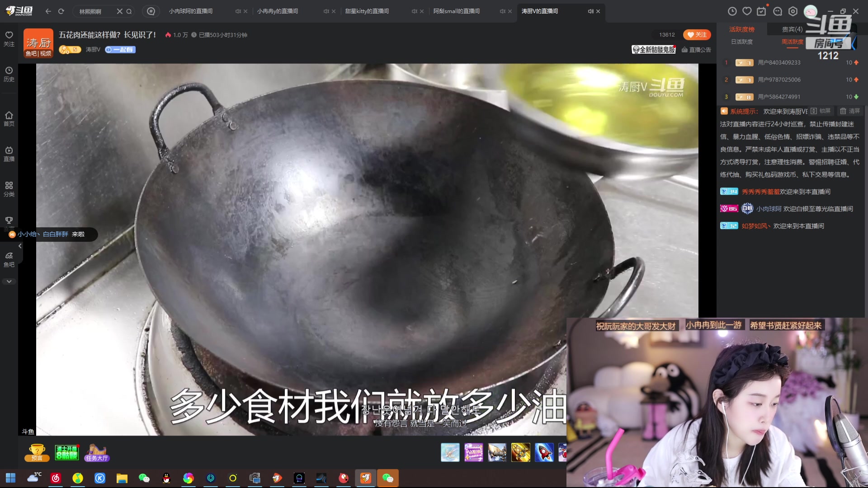868x488 pixels.
Task: Open the 分类 categories icon in sidebar
Action: [x=9, y=188]
